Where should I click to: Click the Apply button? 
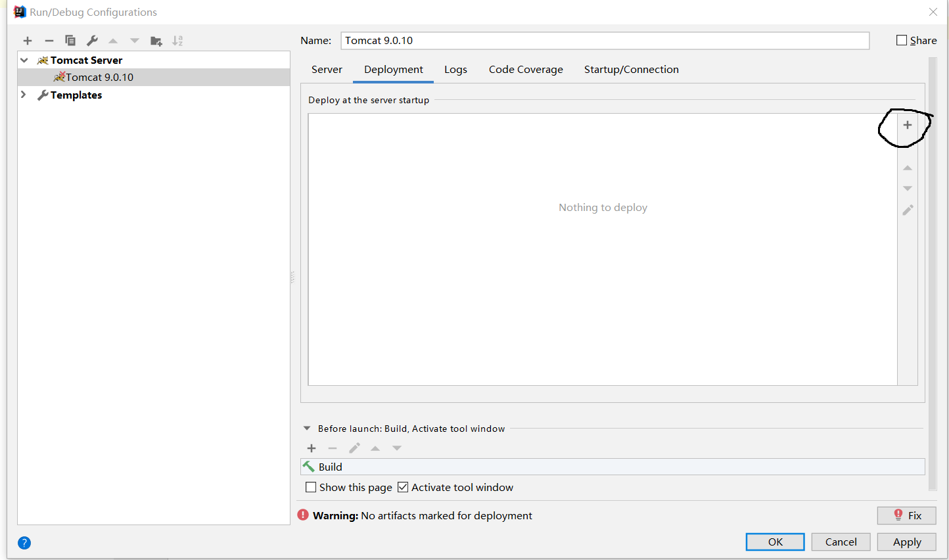[x=907, y=542]
